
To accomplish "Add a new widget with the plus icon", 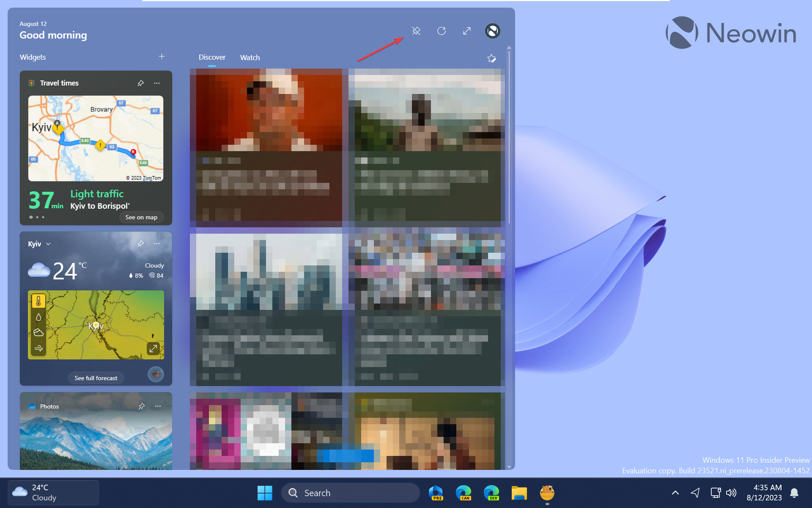I will point(162,56).
